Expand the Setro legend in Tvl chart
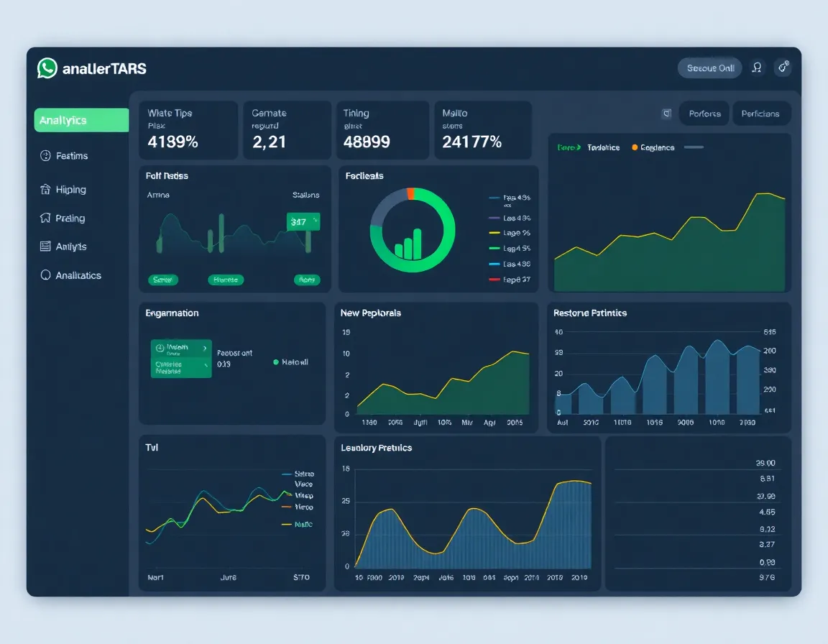Viewport: 828px width, 644px height. click(298, 473)
